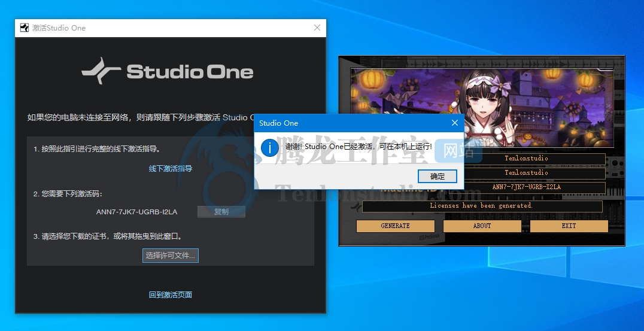Click step 1 text 按照此指引进行完整的线下激活指导

[x=97, y=148]
